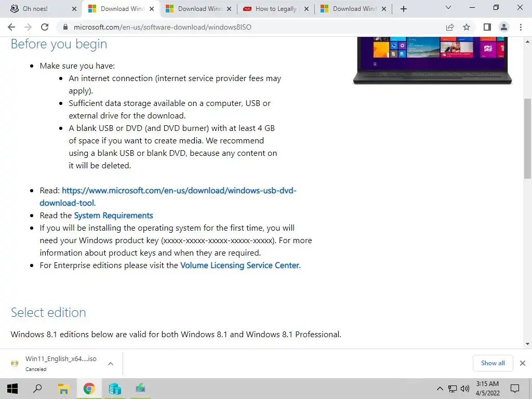Open the Chrome three-dot menu
The width and height of the screenshot is (532, 399).
(521, 27)
